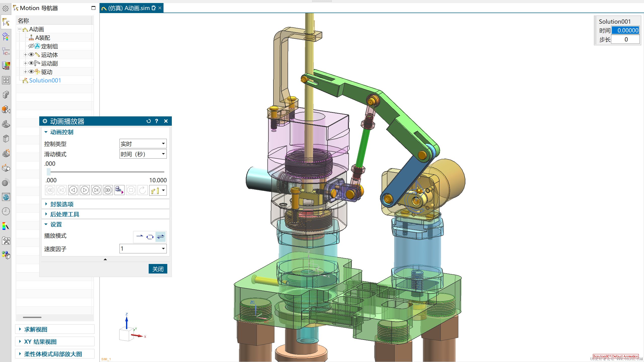Viewport: 644px width, 362px height.
Task: Open the Motion Navigator sidebar tab icon
Action: coord(6,22)
